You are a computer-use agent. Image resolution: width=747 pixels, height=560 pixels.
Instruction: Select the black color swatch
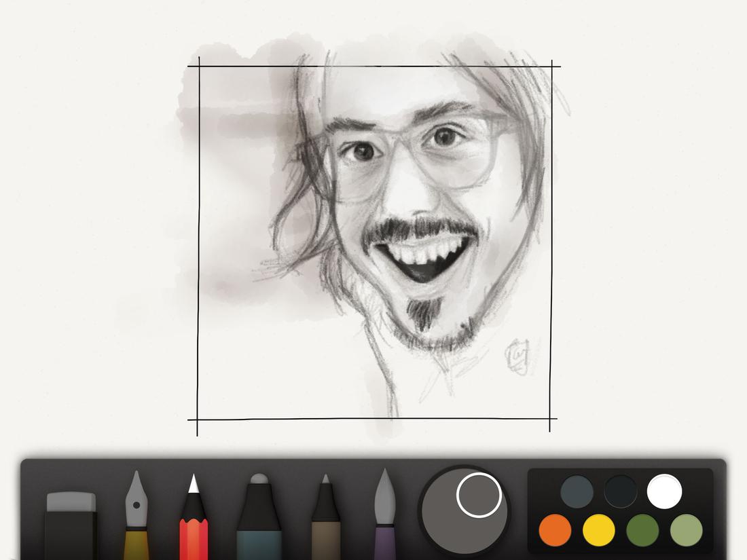click(x=620, y=490)
